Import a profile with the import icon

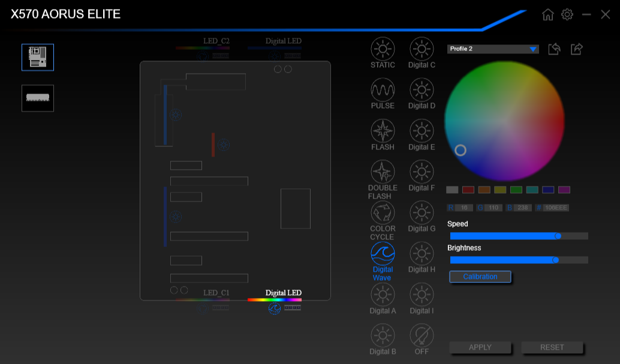click(x=555, y=49)
